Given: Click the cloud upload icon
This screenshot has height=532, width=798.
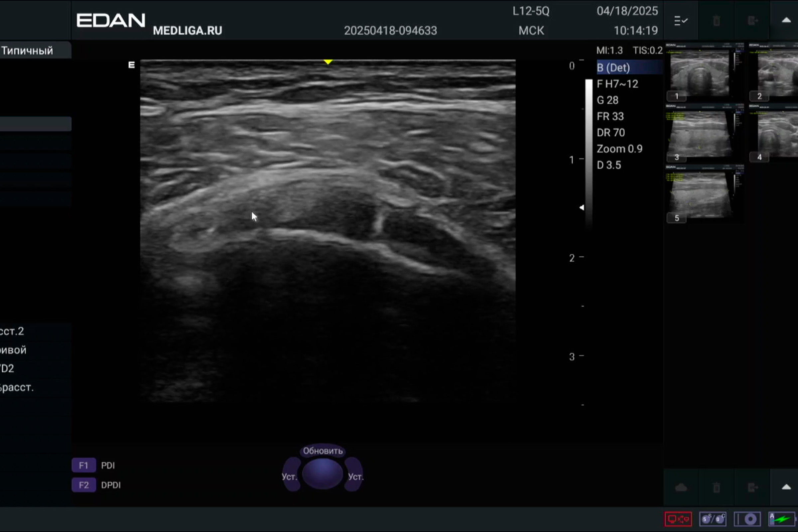Looking at the screenshot, I should point(681,487).
